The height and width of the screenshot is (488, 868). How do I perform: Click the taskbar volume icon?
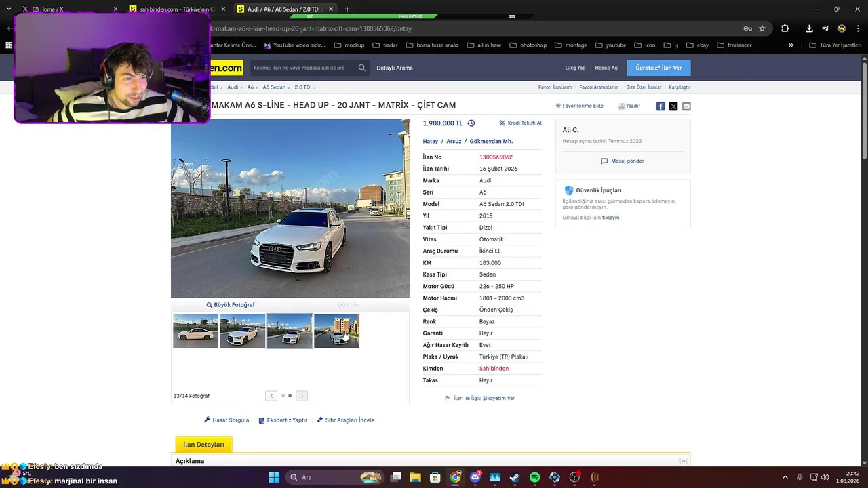coord(825,477)
